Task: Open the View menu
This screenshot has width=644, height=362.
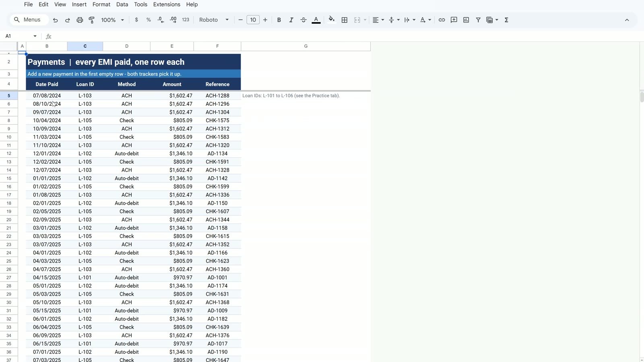Action: point(60,4)
